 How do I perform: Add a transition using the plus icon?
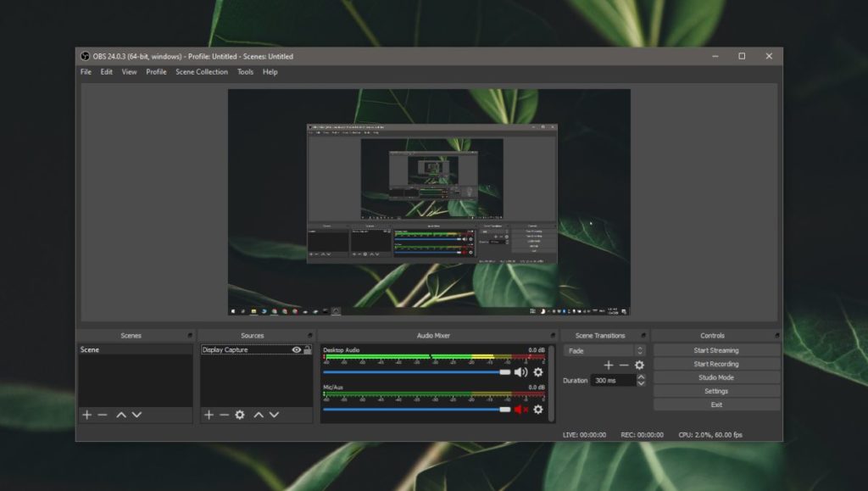click(x=608, y=365)
